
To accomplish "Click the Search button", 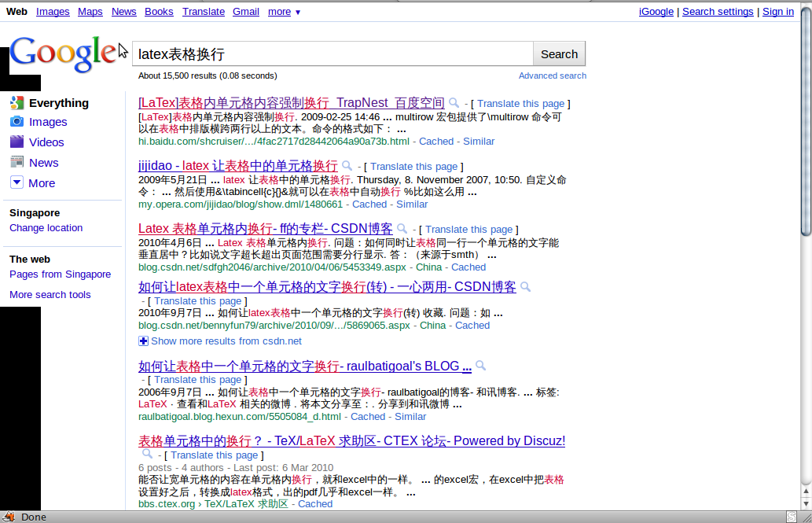I will coord(560,54).
